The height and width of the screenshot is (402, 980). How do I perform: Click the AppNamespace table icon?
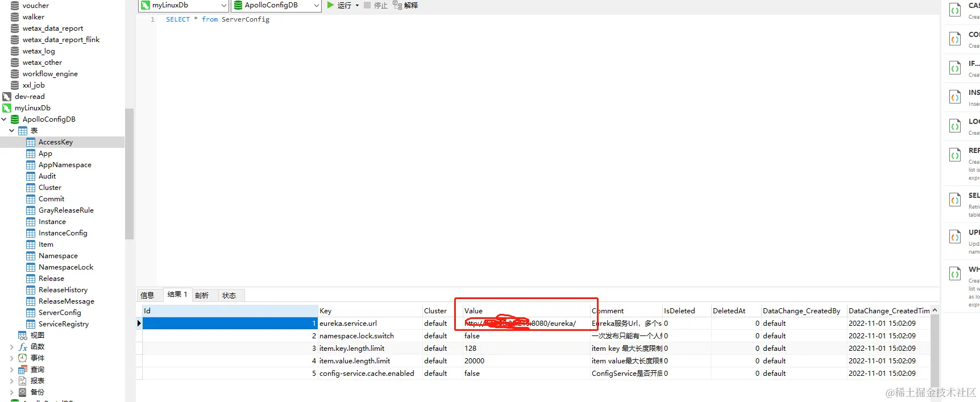(31, 165)
